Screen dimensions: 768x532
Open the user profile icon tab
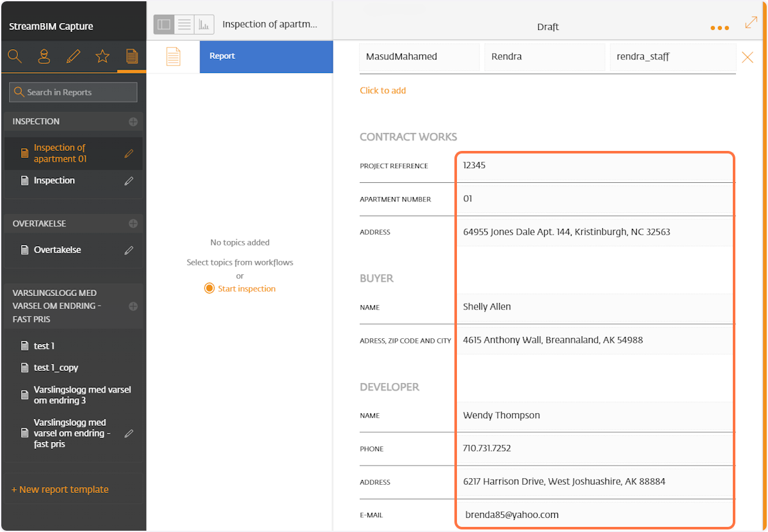coord(44,56)
